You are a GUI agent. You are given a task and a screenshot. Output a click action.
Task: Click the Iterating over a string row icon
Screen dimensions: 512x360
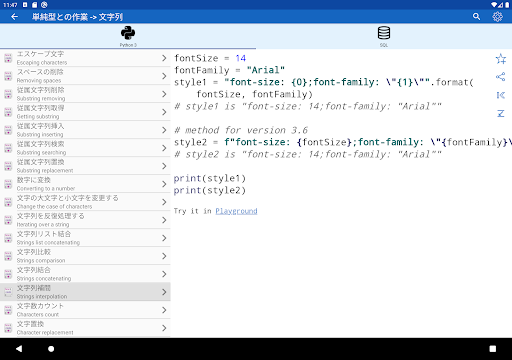click(x=8, y=220)
